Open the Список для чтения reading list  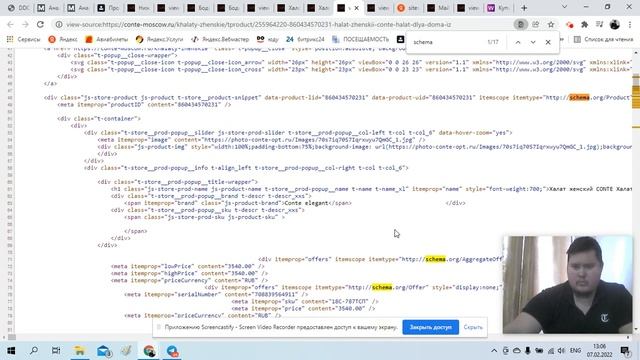[x=603, y=40]
